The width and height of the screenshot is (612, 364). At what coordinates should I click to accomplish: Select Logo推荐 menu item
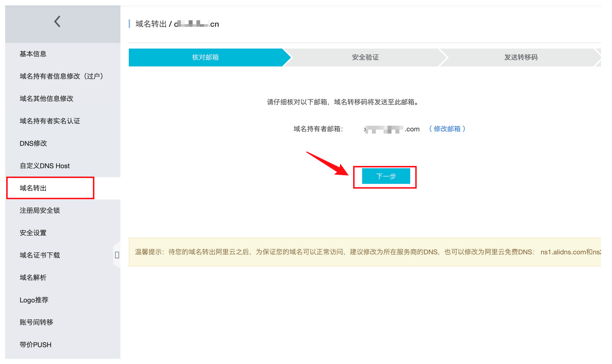point(34,300)
